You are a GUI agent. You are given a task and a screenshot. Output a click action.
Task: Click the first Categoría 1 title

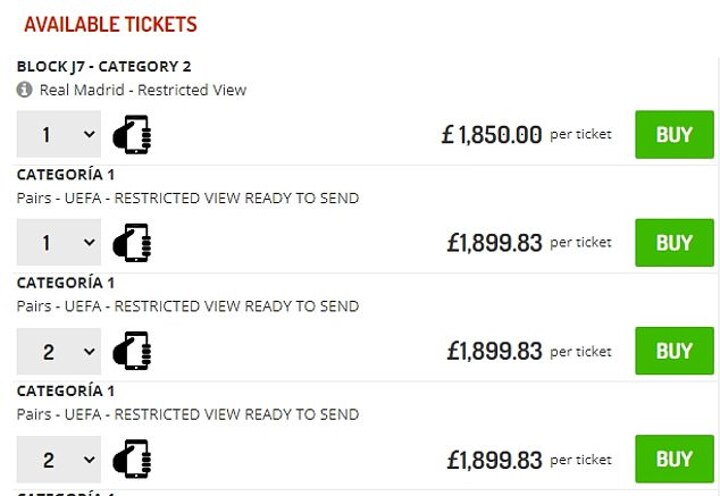(66, 175)
